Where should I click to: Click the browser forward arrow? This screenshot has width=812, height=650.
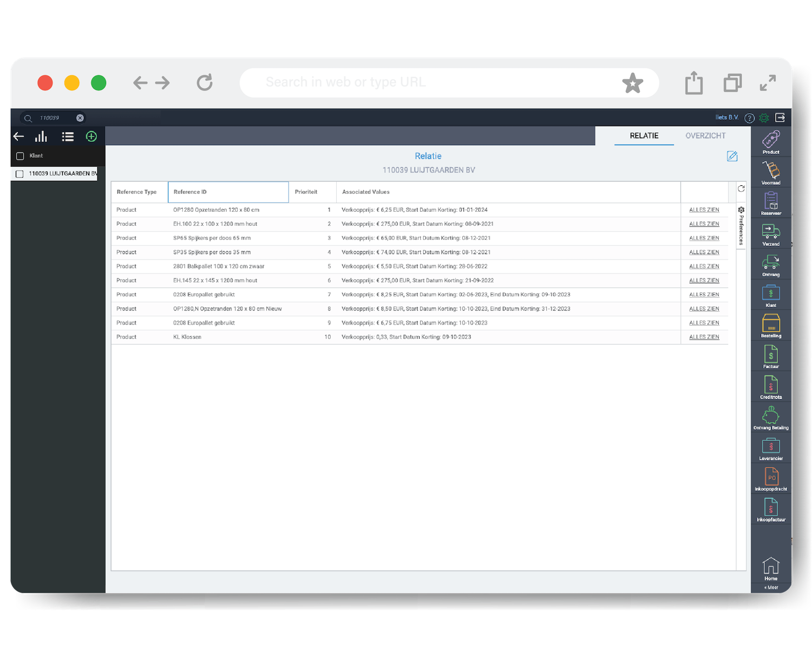162,83
